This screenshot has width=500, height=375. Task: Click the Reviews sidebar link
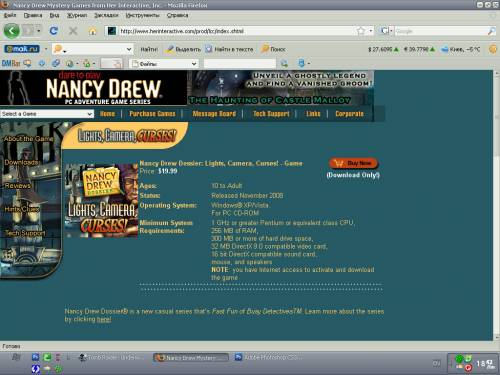(x=17, y=186)
